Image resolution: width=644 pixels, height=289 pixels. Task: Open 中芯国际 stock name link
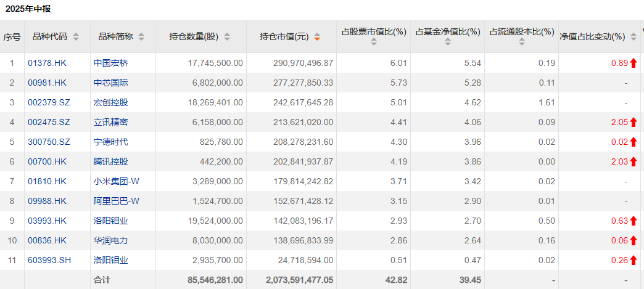111,83
